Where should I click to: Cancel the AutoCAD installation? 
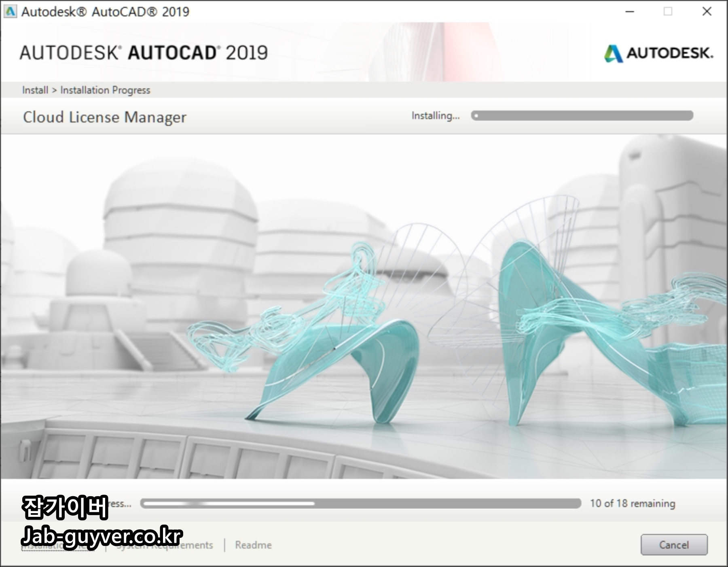click(x=674, y=545)
